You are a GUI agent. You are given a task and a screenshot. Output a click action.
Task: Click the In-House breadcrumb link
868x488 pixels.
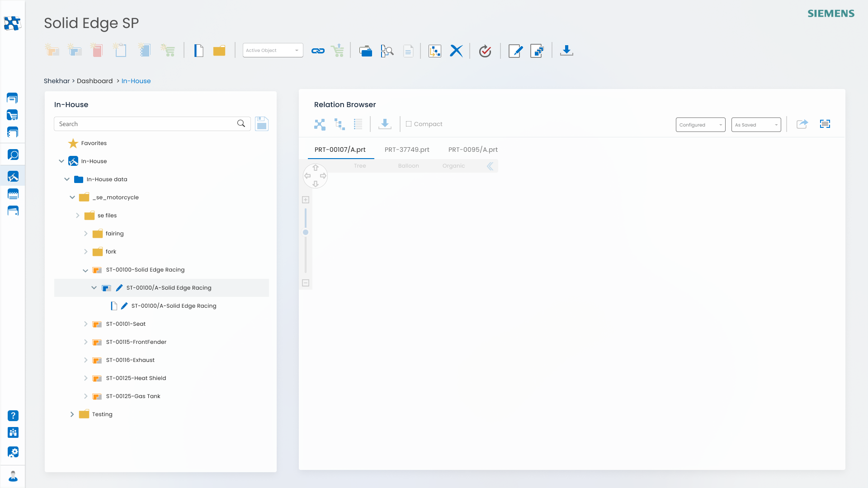coord(136,81)
